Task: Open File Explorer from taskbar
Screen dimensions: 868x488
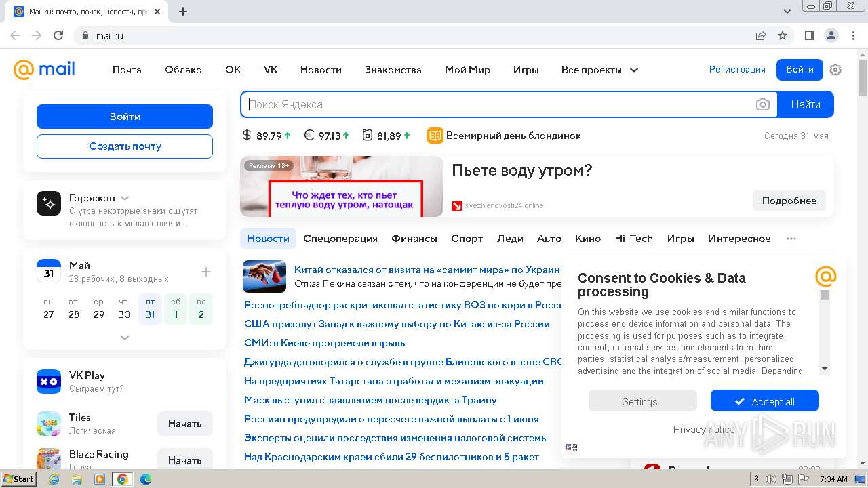Action: click(77, 479)
